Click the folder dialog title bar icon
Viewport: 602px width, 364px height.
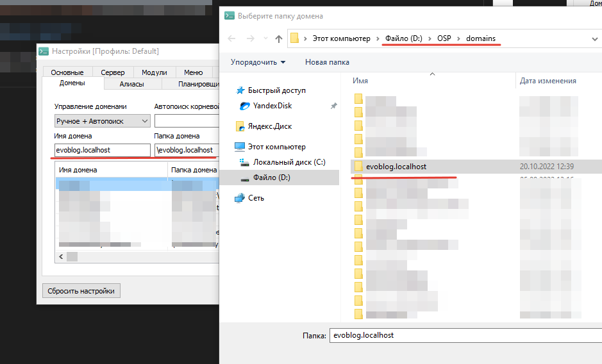[x=230, y=16]
